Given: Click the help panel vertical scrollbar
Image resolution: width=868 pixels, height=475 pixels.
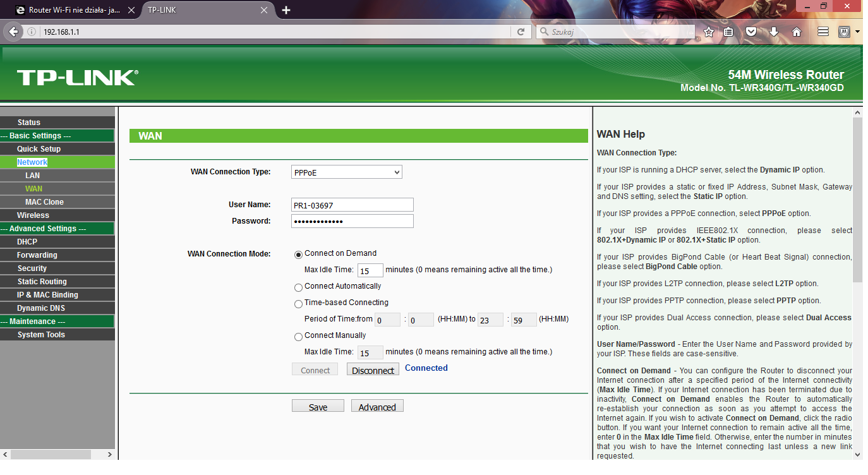Looking at the screenshot, I should (x=857, y=200).
